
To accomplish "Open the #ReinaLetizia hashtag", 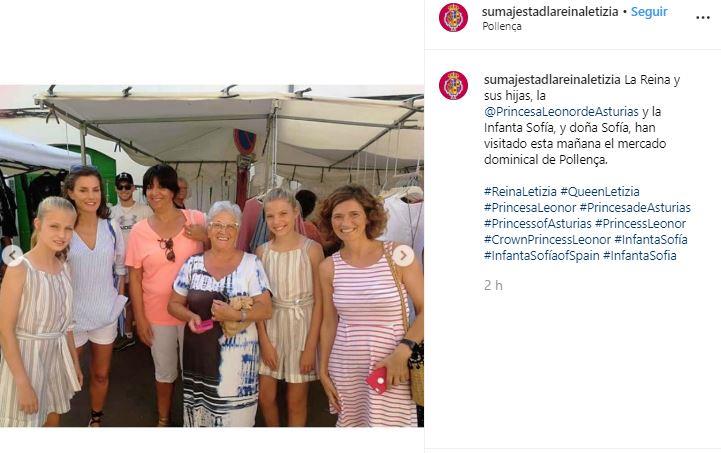I will point(520,191).
